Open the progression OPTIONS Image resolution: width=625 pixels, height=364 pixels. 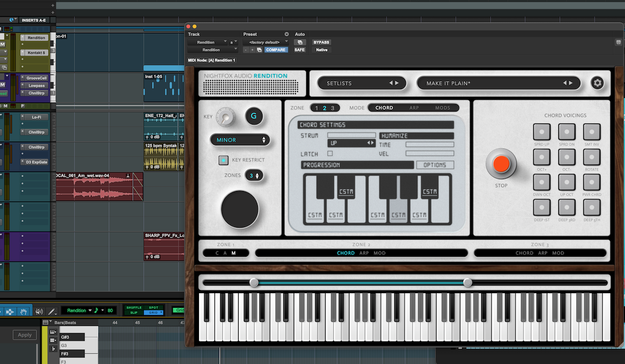434,165
